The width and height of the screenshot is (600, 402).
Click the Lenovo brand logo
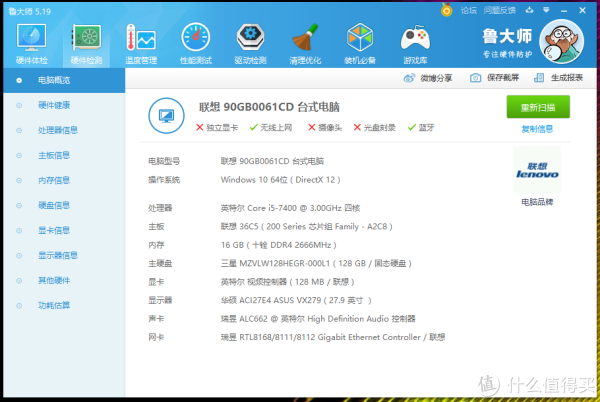coord(537,170)
